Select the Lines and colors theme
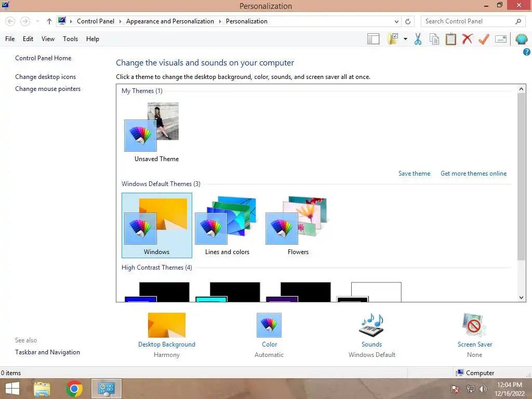The height and width of the screenshot is (399, 532). tap(227, 225)
